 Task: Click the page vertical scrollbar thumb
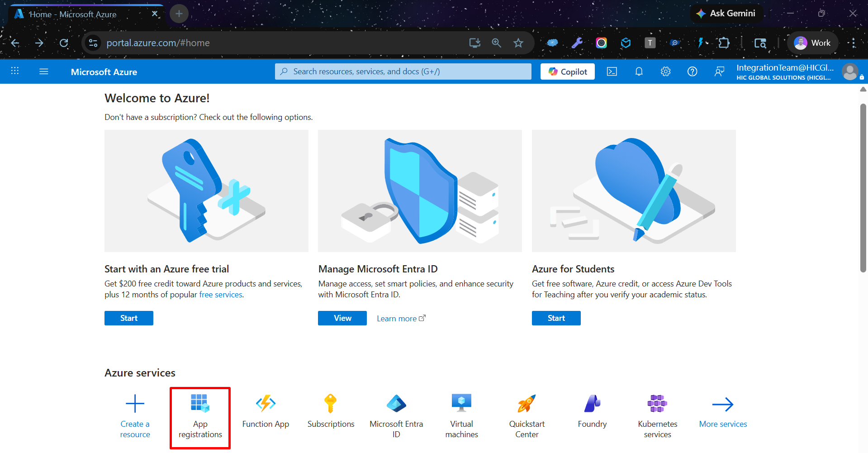[863, 188]
